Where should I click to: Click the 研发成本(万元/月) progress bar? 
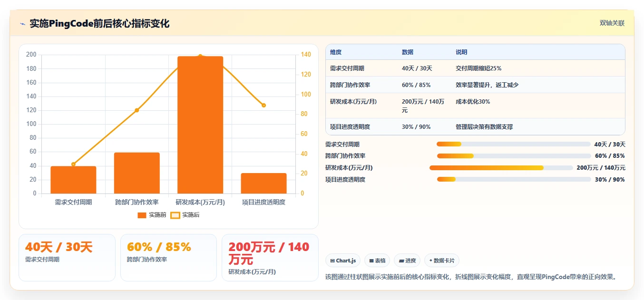click(501, 168)
